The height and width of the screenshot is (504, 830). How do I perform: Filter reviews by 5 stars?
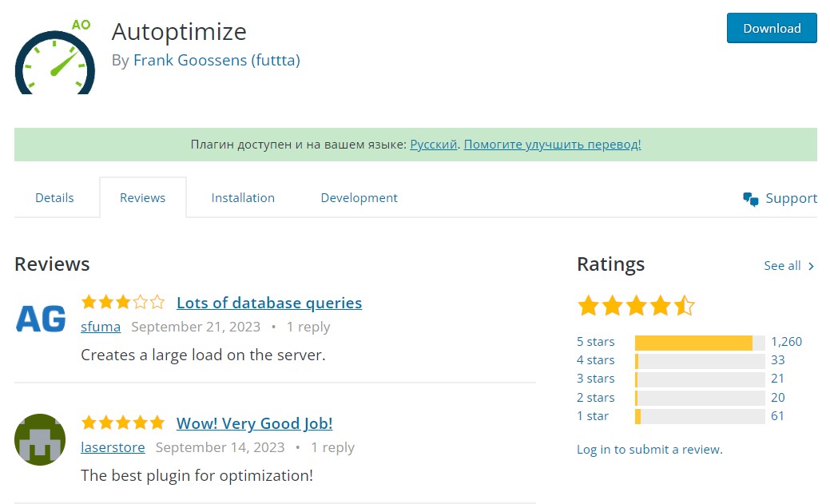point(595,342)
